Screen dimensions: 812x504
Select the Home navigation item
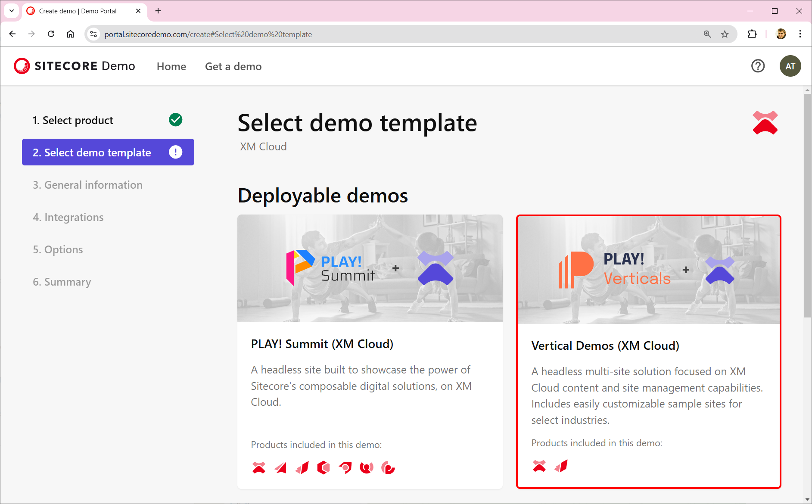tap(171, 66)
